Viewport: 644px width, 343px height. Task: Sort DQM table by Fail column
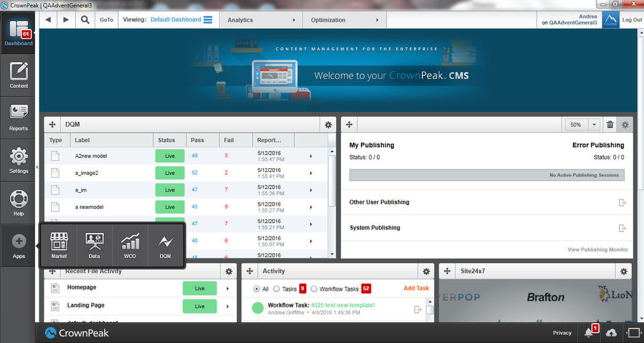pos(235,140)
